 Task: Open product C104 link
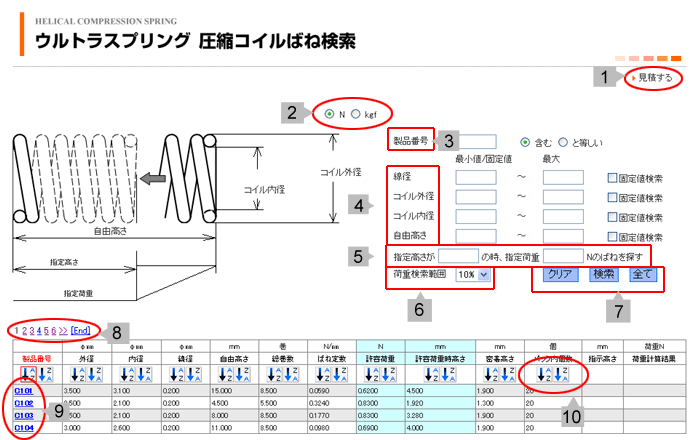pyautogui.click(x=24, y=428)
